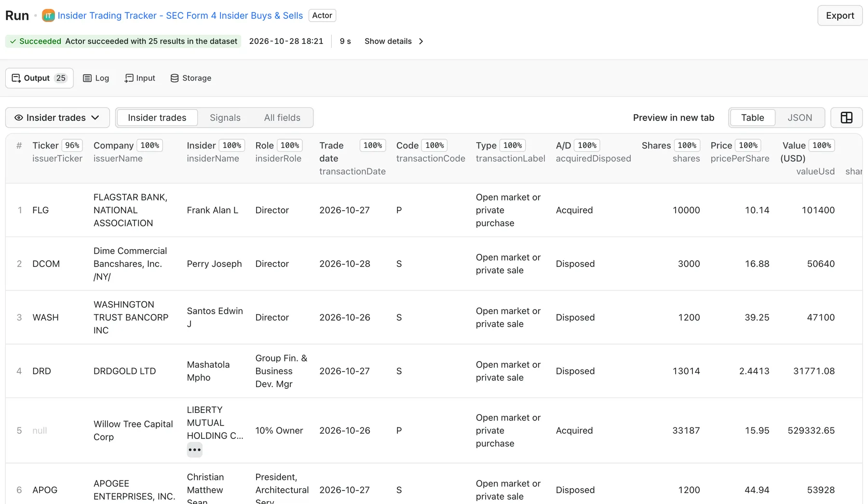Select the Output tab
Viewport: 868px width, 504px height.
40,78
